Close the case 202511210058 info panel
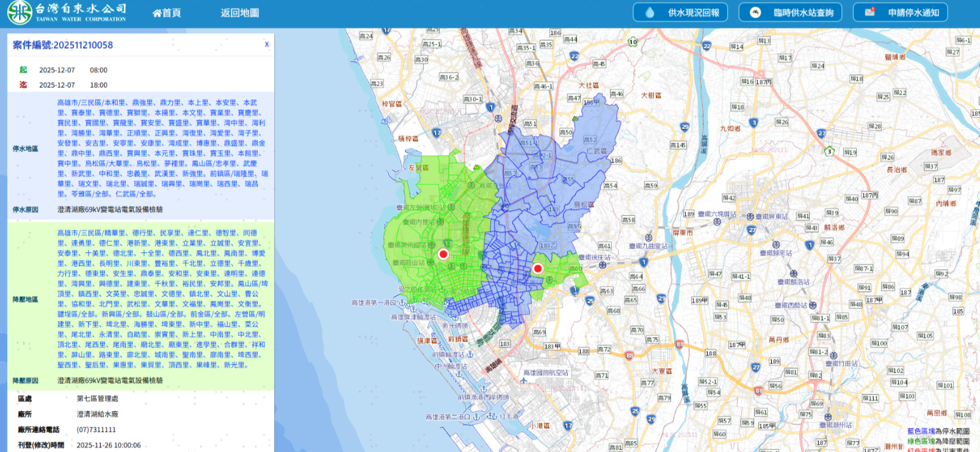Screen dimensions: 980x452 point(267,45)
